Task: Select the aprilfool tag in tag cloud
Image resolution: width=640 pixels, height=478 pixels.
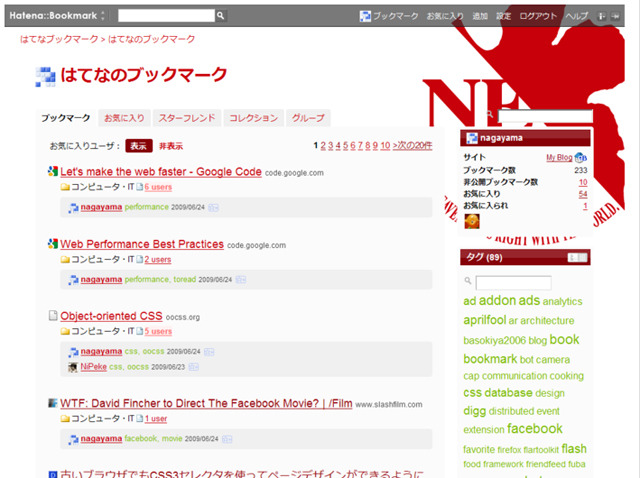Action: (x=484, y=320)
